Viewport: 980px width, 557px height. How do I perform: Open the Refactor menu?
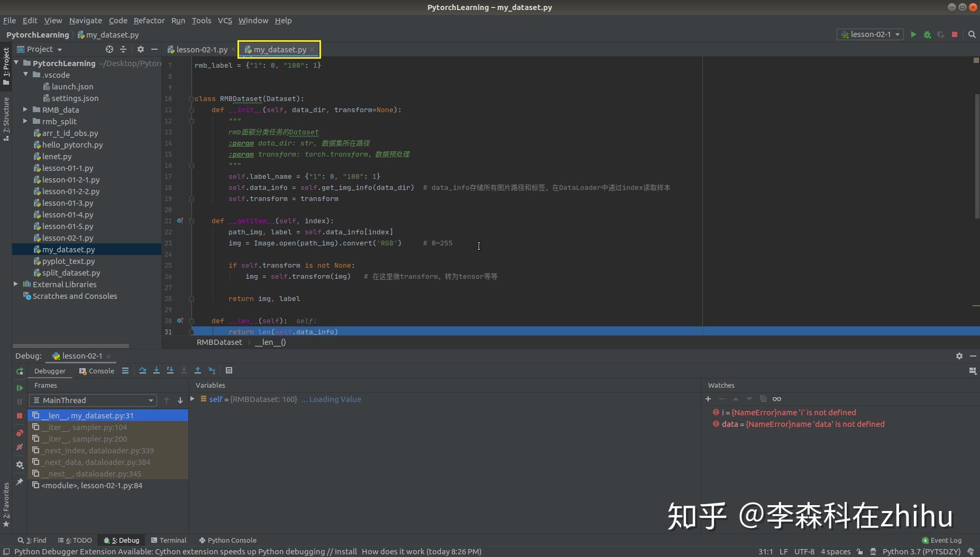pyautogui.click(x=149, y=21)
